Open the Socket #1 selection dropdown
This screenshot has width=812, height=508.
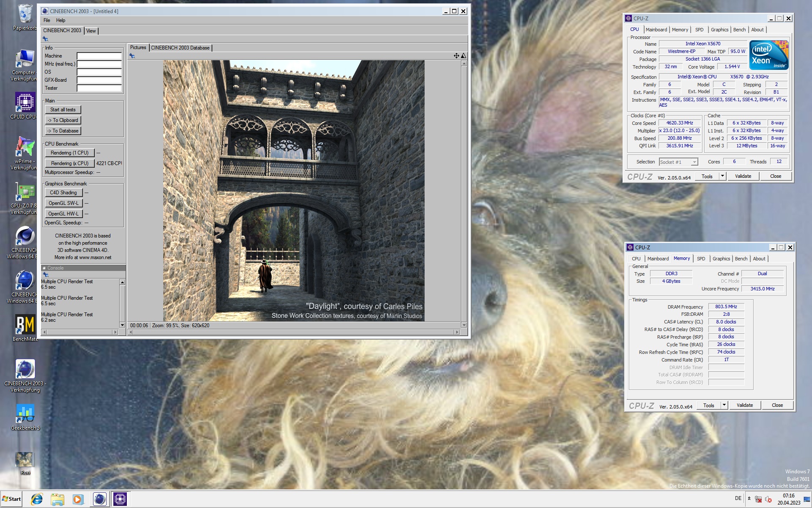(678, 162)
